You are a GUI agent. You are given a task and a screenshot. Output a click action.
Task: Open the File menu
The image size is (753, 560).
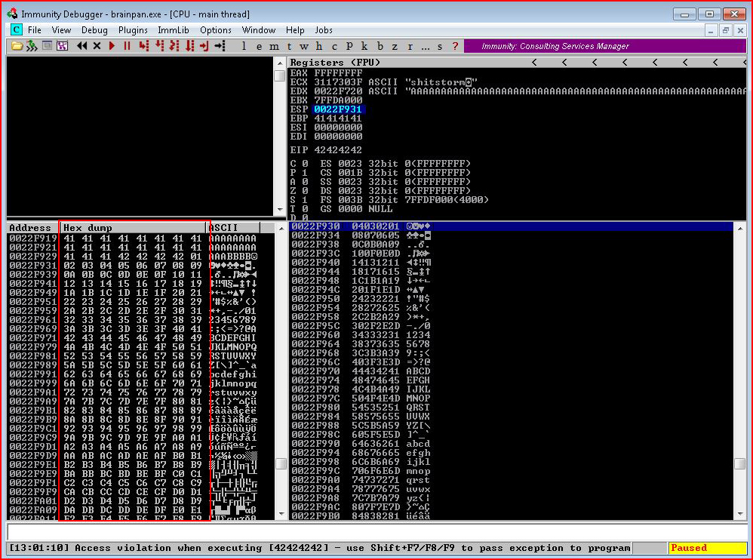(35, 29)
